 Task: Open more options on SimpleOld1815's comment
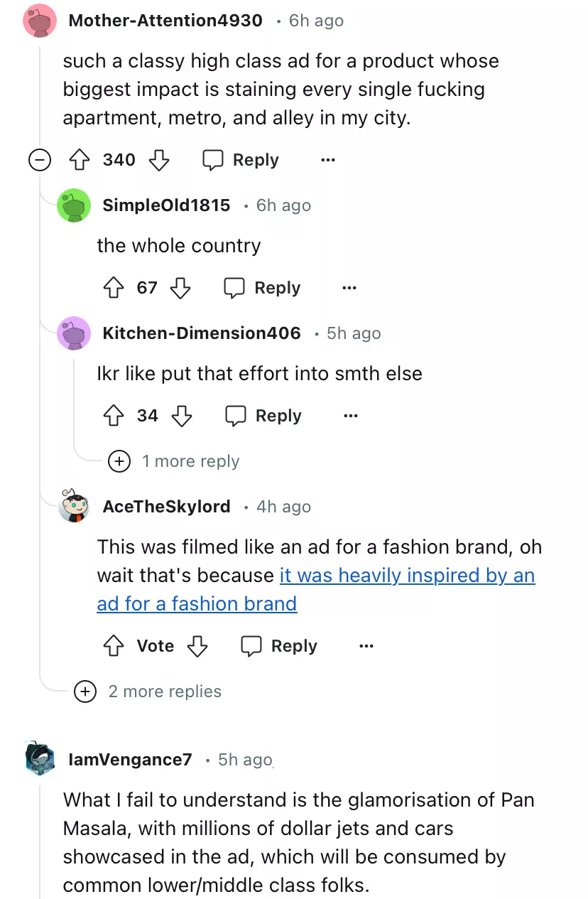point(349,288)
